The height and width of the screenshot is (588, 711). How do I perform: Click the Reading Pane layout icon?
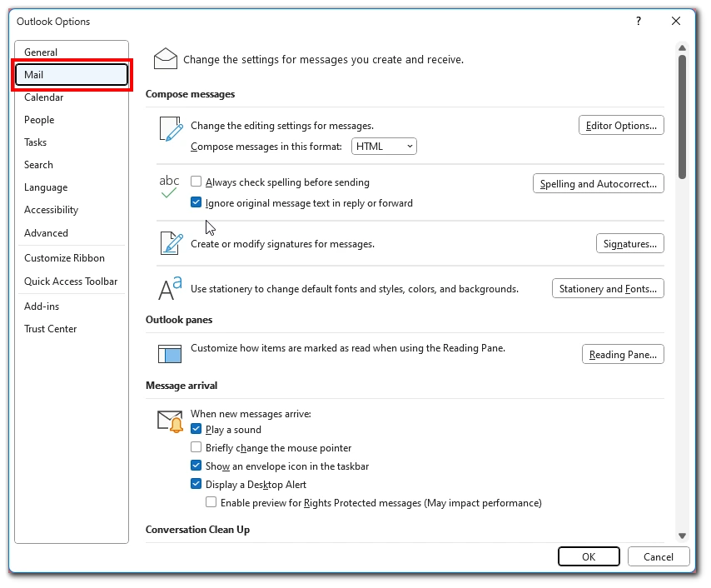click(170, 354)
